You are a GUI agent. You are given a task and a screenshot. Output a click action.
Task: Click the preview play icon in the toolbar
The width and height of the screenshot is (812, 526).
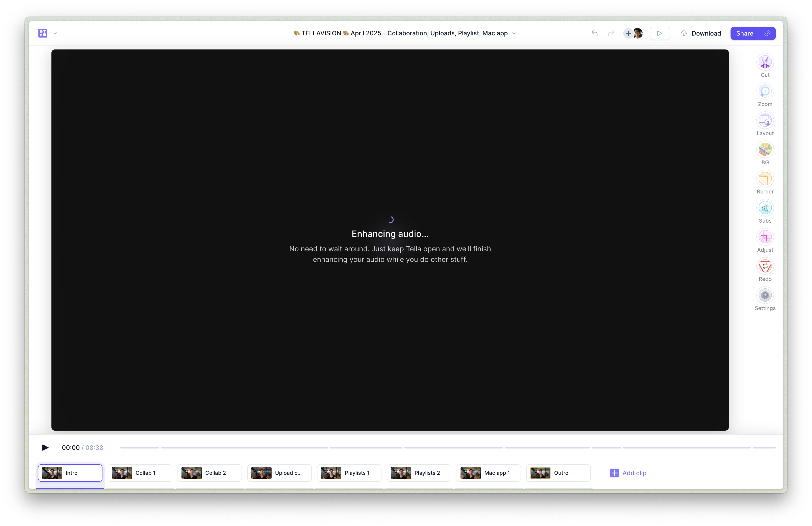(659, 33)
